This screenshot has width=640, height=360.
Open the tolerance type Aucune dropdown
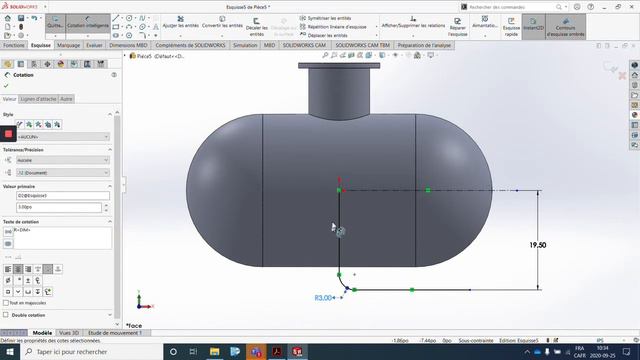click(x=63, y=160)
